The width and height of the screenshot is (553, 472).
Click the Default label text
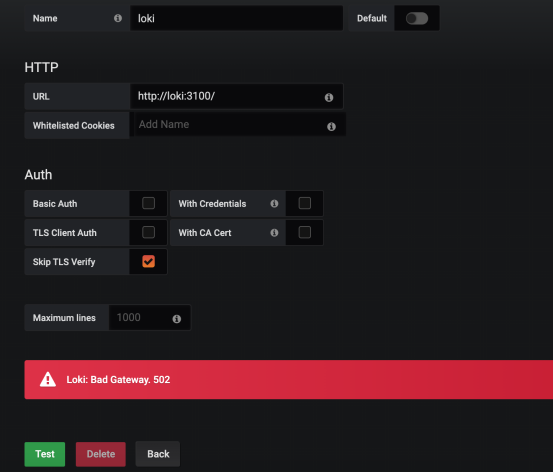[x=372, y=18]
